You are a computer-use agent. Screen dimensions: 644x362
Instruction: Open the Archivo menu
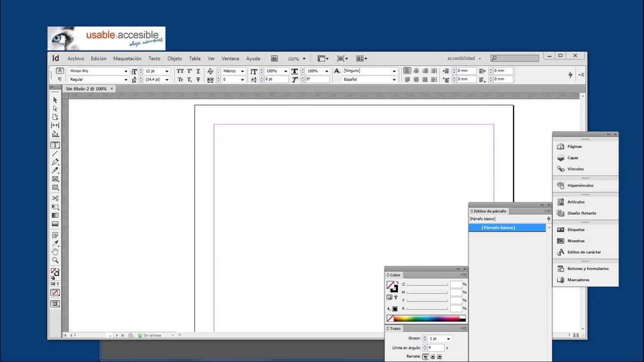click(76, 59)
